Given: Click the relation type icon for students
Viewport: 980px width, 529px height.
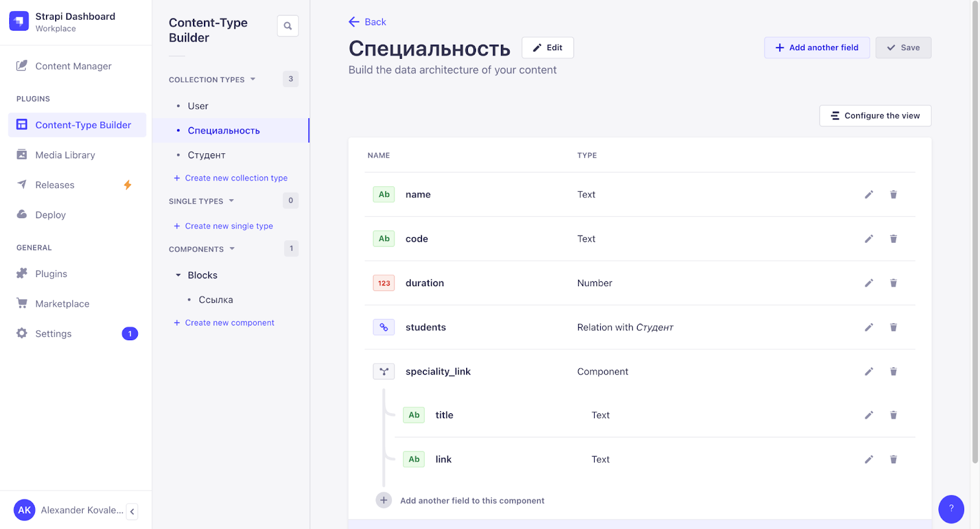Looking at the screenshot, I should [384, 327].
